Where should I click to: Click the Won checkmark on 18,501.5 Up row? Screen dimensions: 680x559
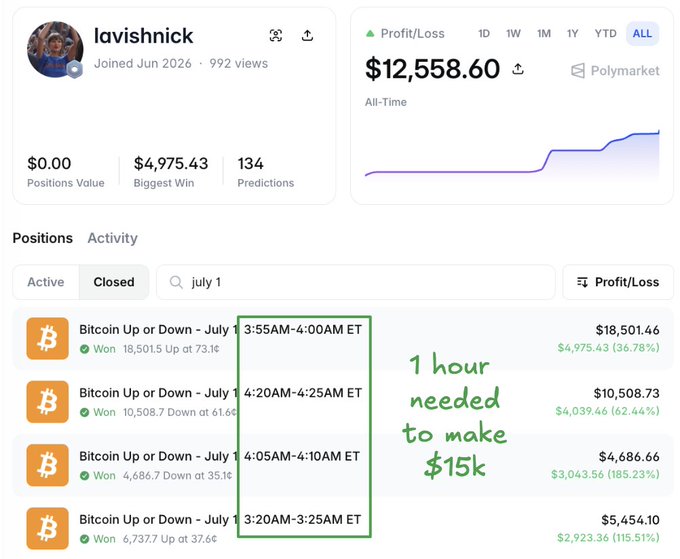click(x=85, y=349)
